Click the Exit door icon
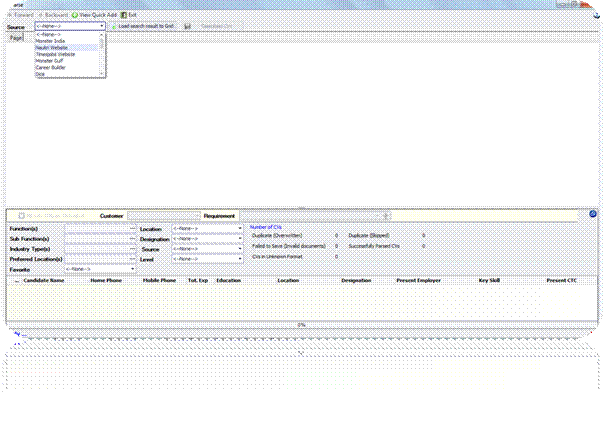The width and height of the screenshot is (604, 441). click(x=124, y=15)
